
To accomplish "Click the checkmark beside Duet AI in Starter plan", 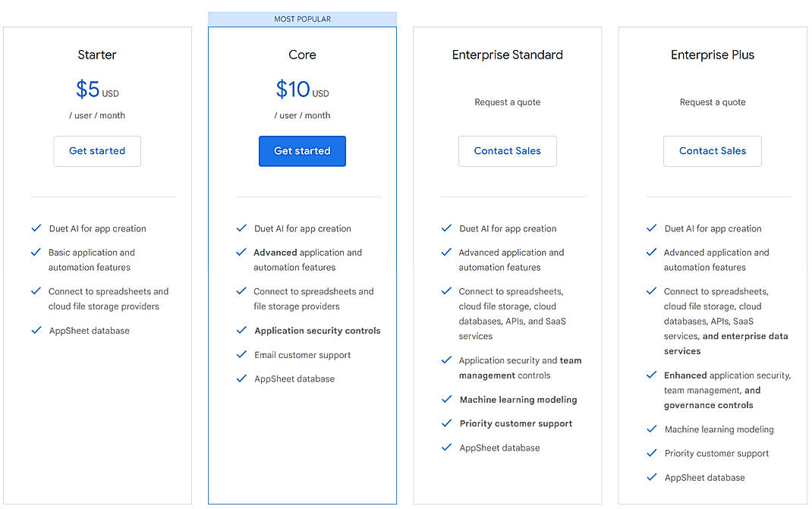I will tap(36, 228).
